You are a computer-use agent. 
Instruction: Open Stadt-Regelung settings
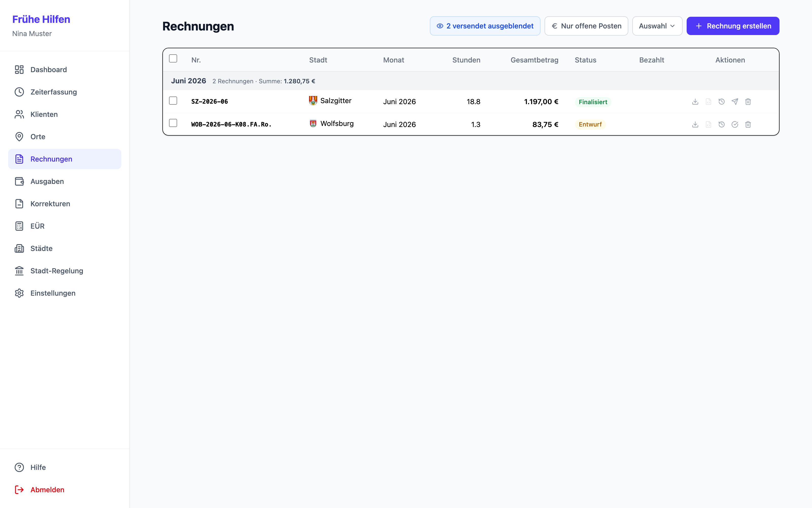pyautogui.click(x=65, y=271)
